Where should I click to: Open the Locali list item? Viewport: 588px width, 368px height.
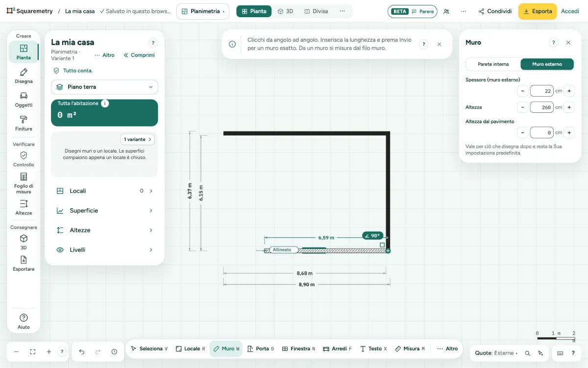(104, 191)
